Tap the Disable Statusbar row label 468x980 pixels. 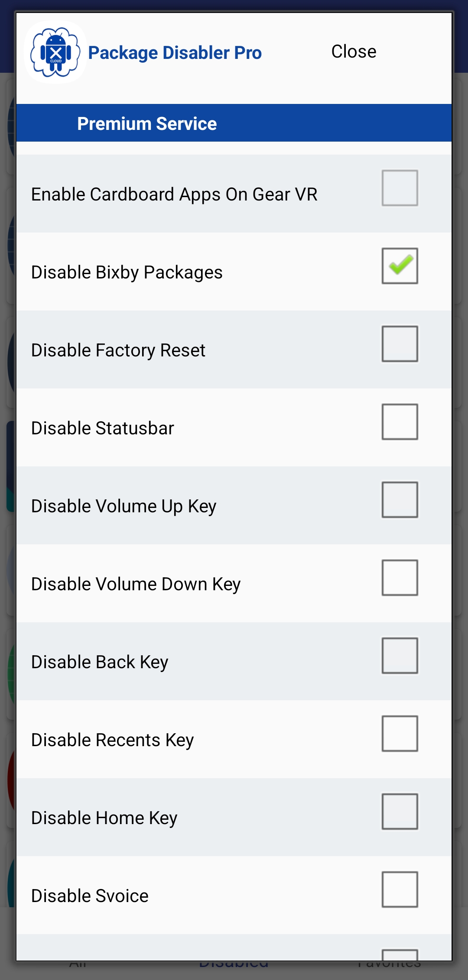click(x=102, y=428)
